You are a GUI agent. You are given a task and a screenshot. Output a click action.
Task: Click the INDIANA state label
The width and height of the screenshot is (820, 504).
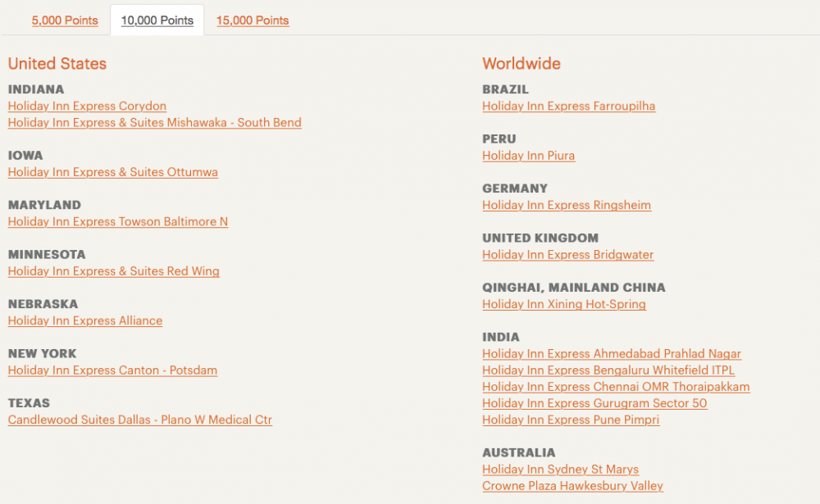click(36, 89)
